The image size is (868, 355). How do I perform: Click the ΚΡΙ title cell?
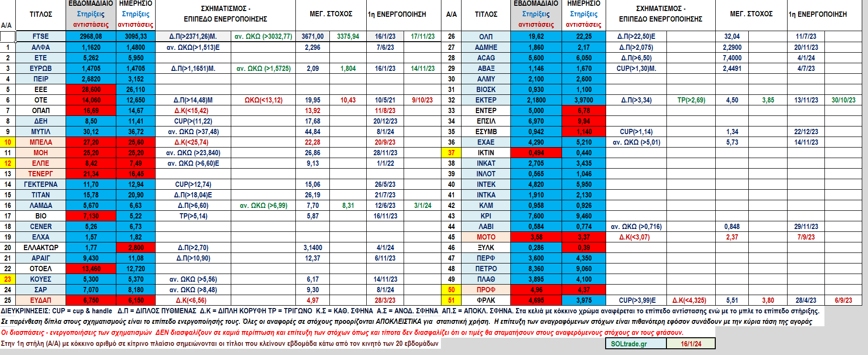pyautogui.click(x=486, y=216)
